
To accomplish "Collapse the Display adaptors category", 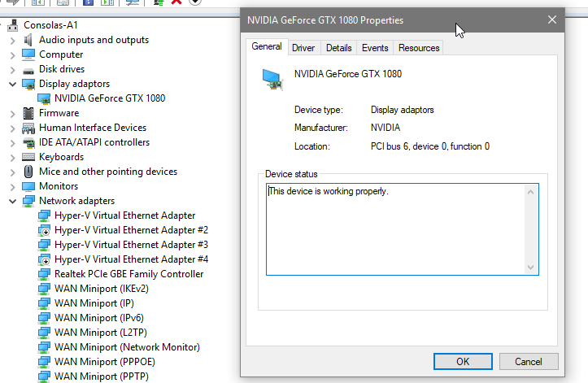I will point(13,84).
